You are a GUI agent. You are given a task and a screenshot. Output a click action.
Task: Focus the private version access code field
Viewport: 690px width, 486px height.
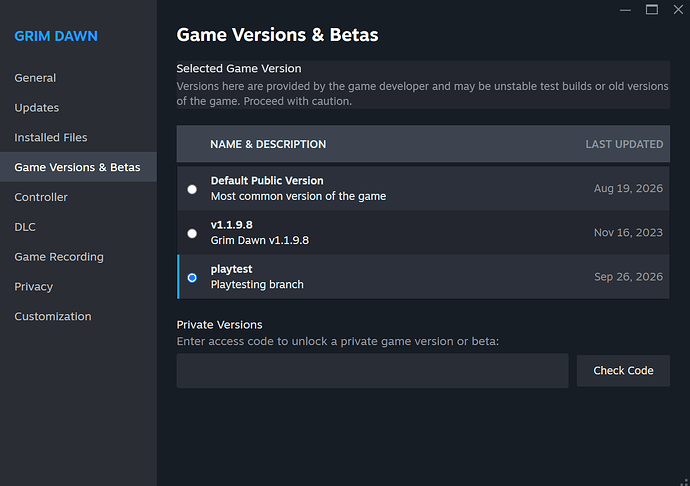tap(372, 371)
